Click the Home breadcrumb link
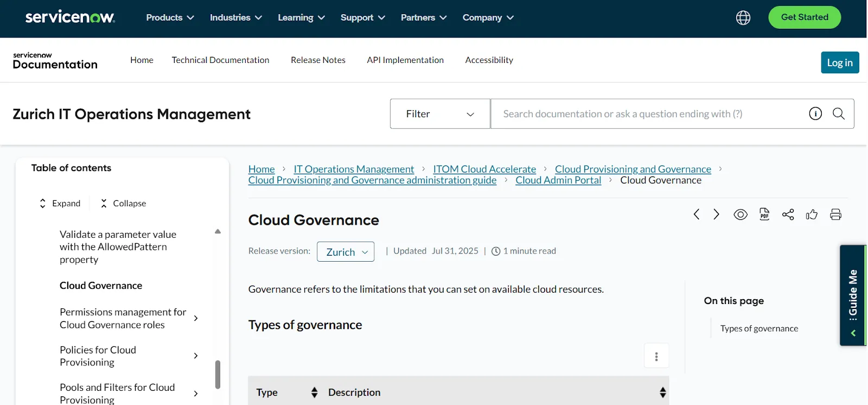This screenshot has width=868, height=405. 261,169
